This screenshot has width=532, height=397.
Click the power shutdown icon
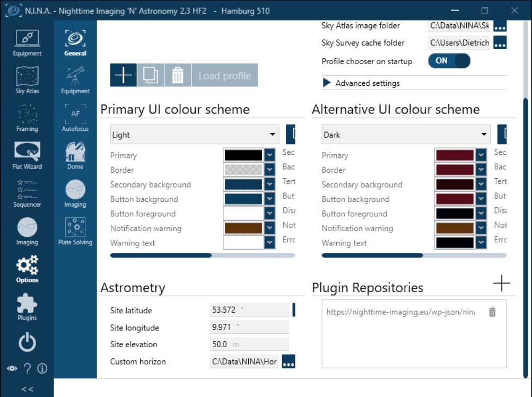[x=27, y=343]
